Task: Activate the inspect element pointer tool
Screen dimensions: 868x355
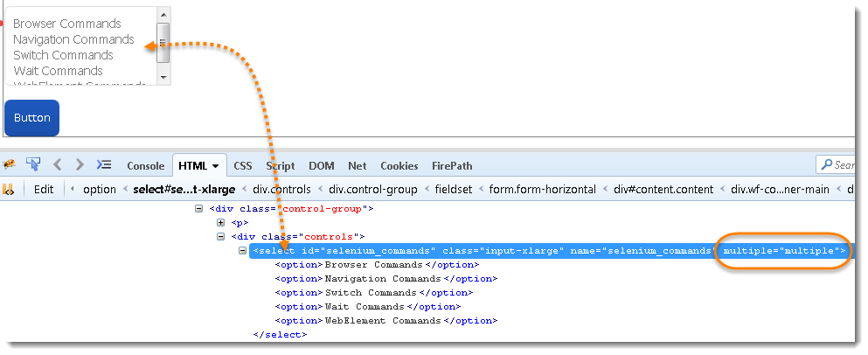Action: [x=33, y=164]
